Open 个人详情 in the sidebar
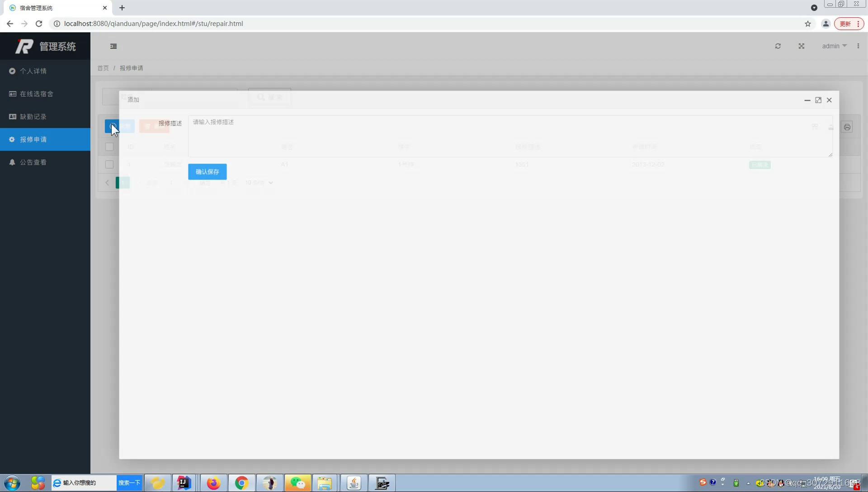This screenshot has width=868, height=492. (45, 71)
